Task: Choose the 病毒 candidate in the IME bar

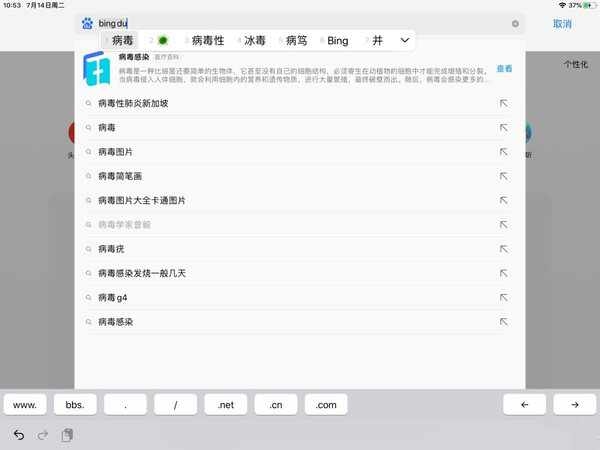Action: 122,41
